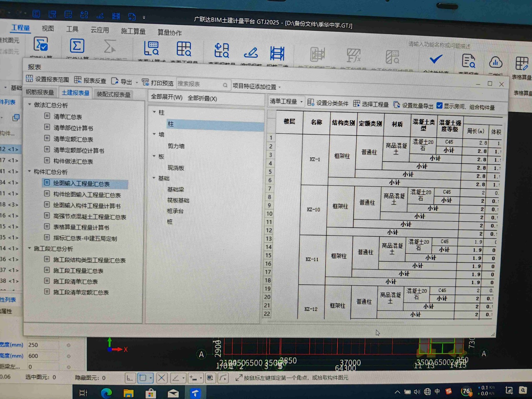Viewport: 532px width, 399px height.
Task: Click the greyed sigma-with-cursor ribbon icon
Action: 110,47
